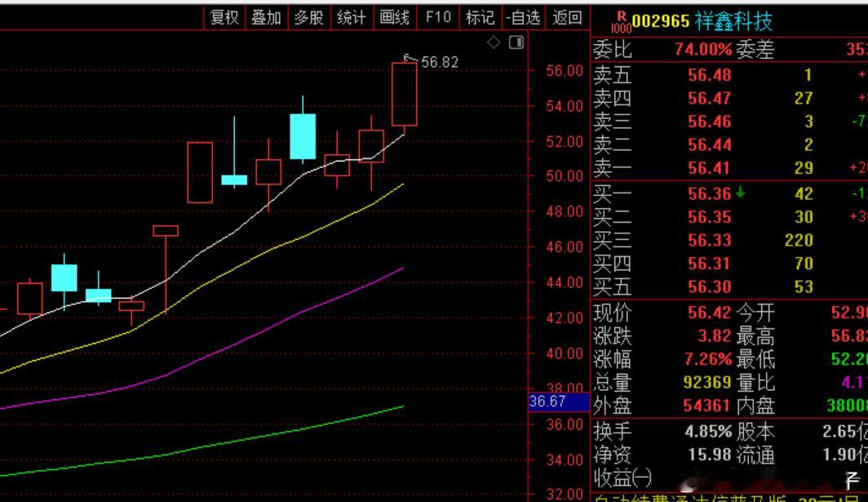Open the 叠加 overlay option
Screen dimensions: 868x502
tap(266, 18)
